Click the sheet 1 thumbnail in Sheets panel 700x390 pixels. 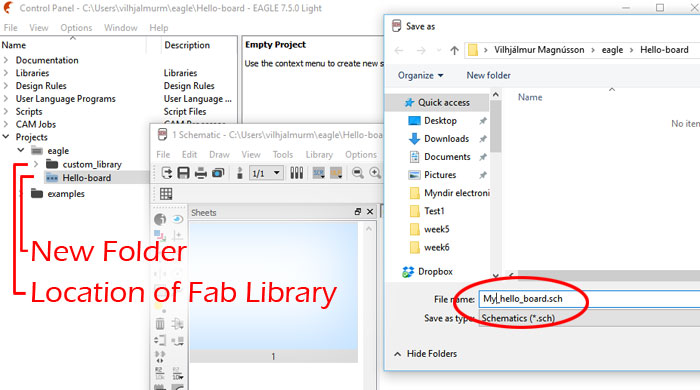(273, 292)
